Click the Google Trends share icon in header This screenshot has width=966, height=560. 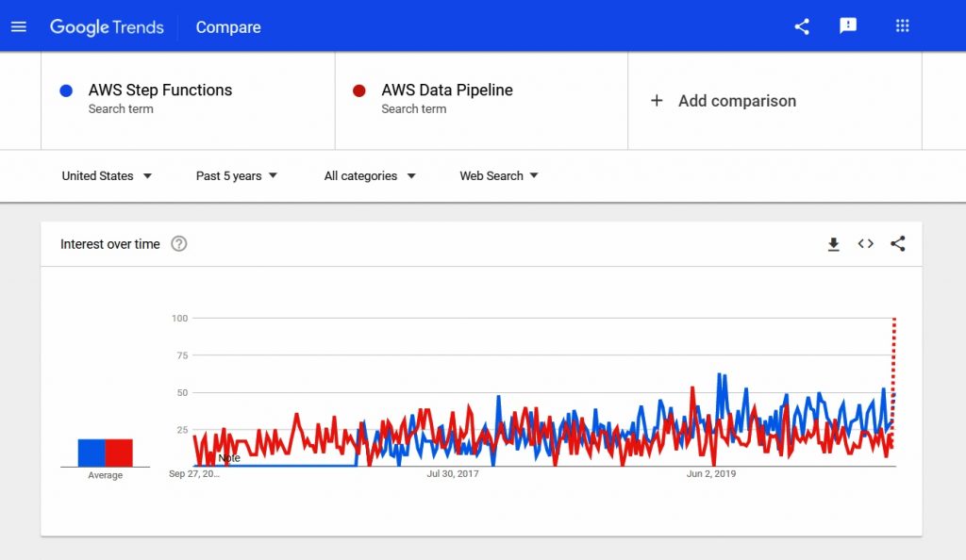801,26
